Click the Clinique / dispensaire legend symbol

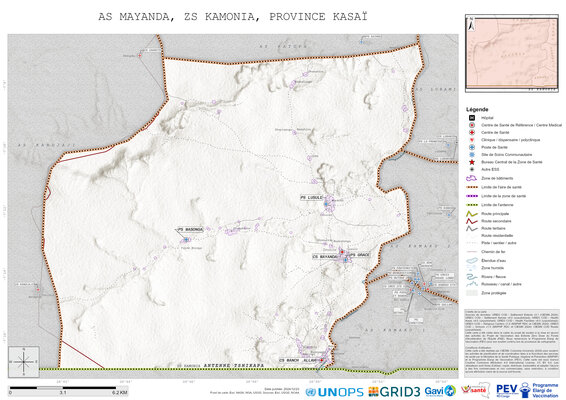471,140
